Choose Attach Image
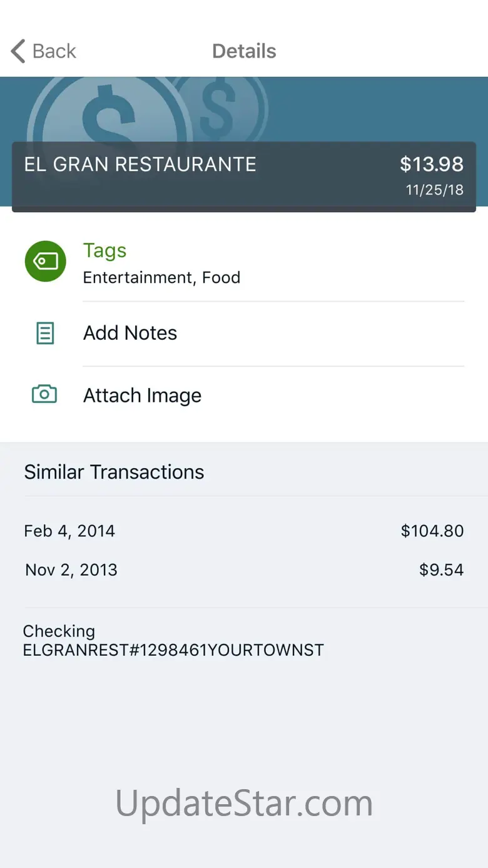Image resolution: width=488 pixels, height=868 pixels. pos(143,396)
